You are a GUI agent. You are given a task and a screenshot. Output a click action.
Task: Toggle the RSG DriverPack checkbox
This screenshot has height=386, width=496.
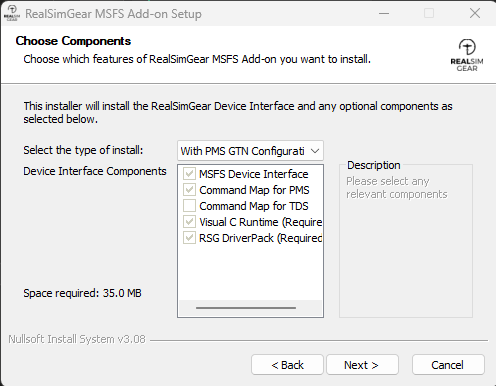point(189,238)
